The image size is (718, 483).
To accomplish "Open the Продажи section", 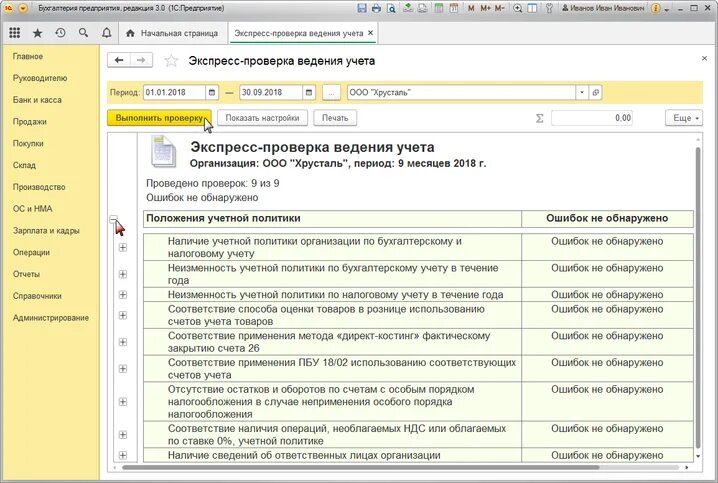I will point(30,121).
